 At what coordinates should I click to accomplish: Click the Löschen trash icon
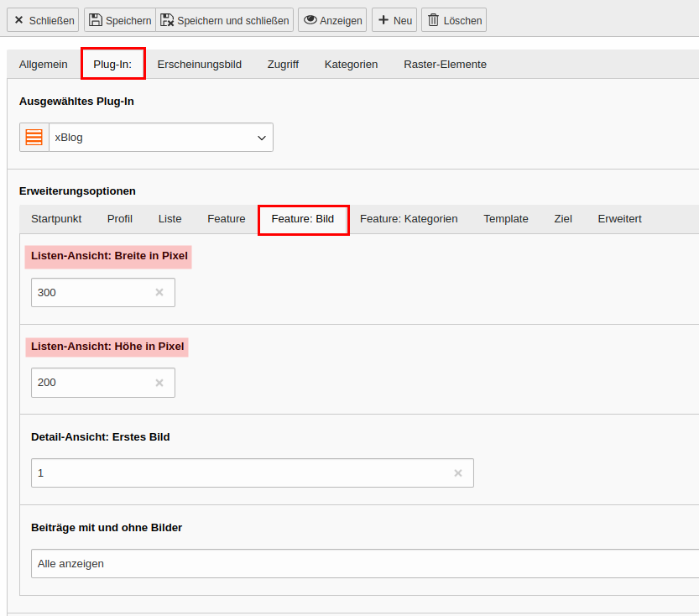(433, 20)
